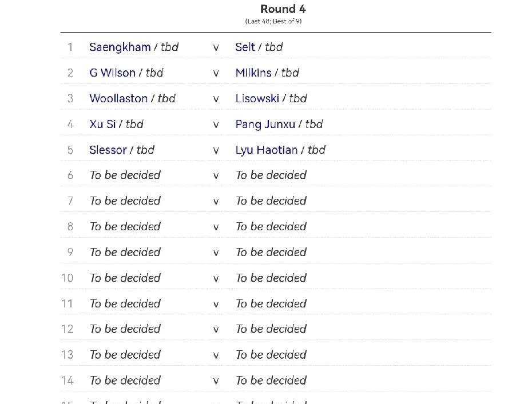The width and height of the screenshot is (532, 404).
Task: Open G Wilson player profile
Action: pyautogui.click(x=112, y=73)
